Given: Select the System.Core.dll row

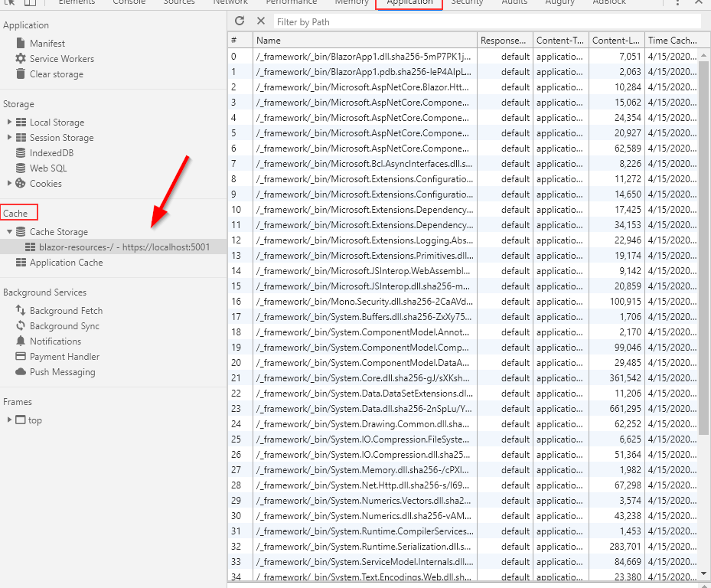Looking at the screenshot, I should pos(364,378).
